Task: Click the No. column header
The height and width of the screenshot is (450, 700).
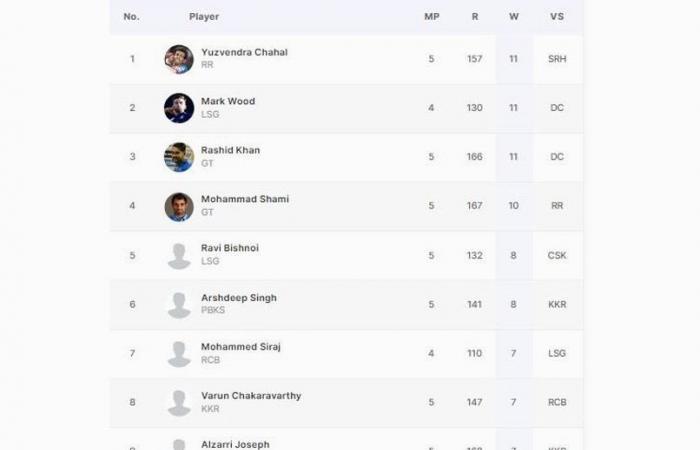Action: (132, 17)
